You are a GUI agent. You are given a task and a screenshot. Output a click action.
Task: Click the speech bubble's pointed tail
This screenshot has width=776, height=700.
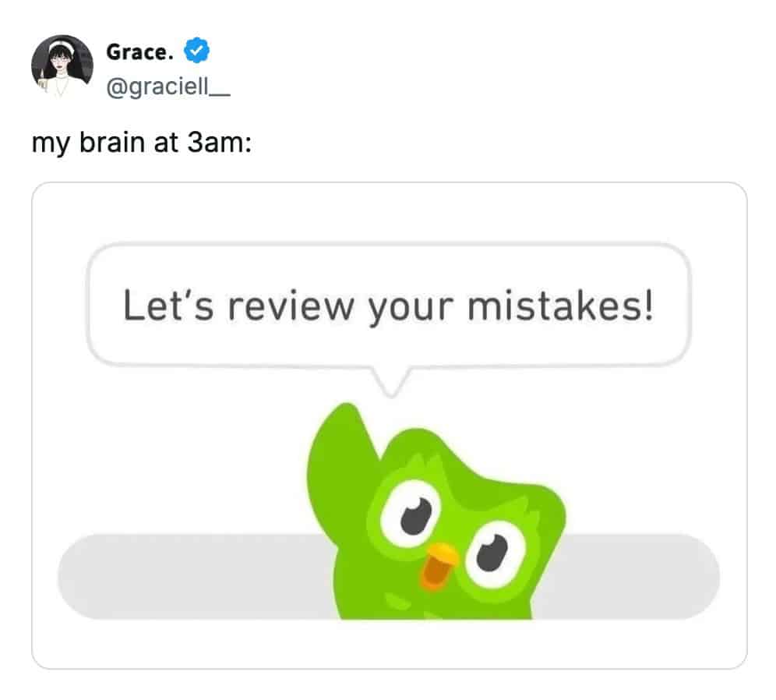click(391, 382)
